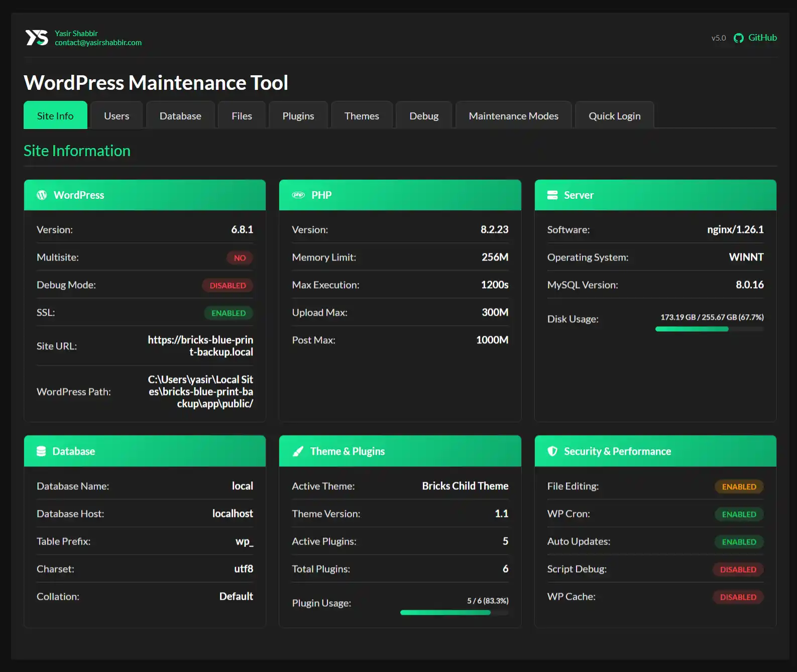This screenshot has width=797, height=672.
Task: Open the Debug tab
Action: 424,115
